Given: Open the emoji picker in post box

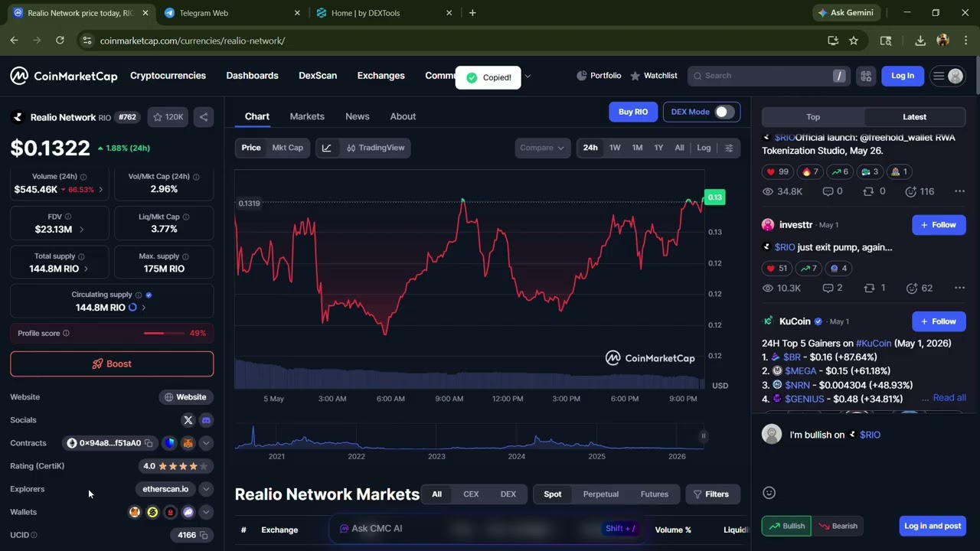Looking at the screenshot, I should click(x=769, y=493).
